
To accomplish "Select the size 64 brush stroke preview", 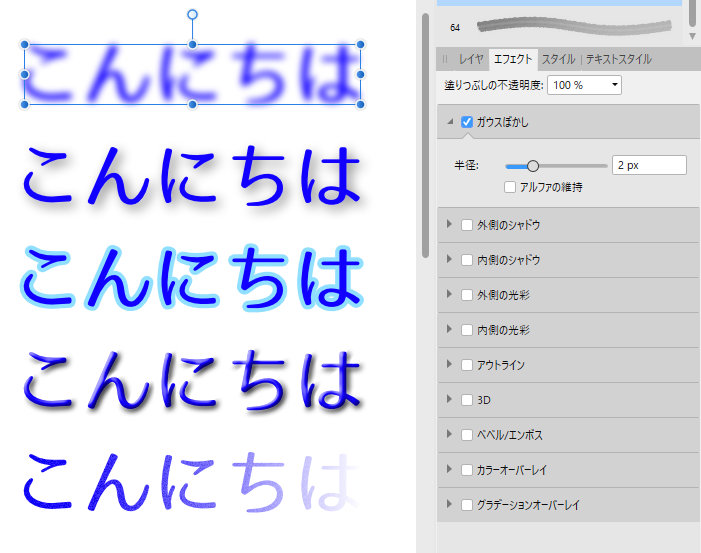I will pos(575,26).
